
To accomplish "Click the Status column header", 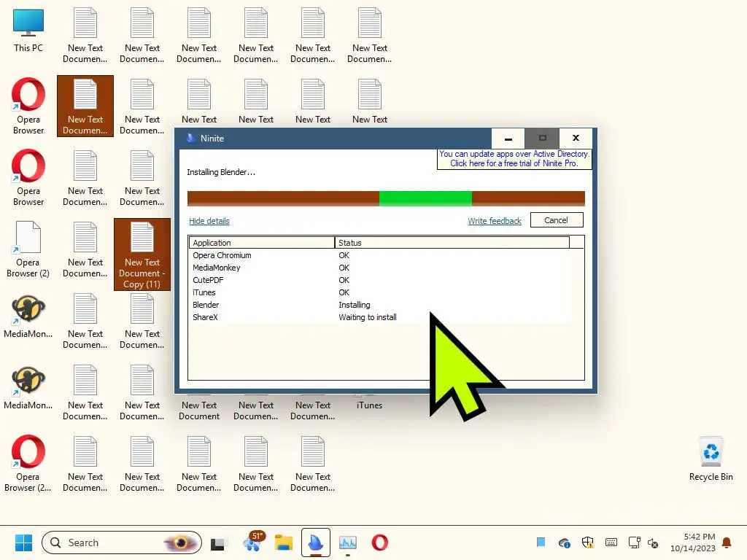I will tap(452, 242).
